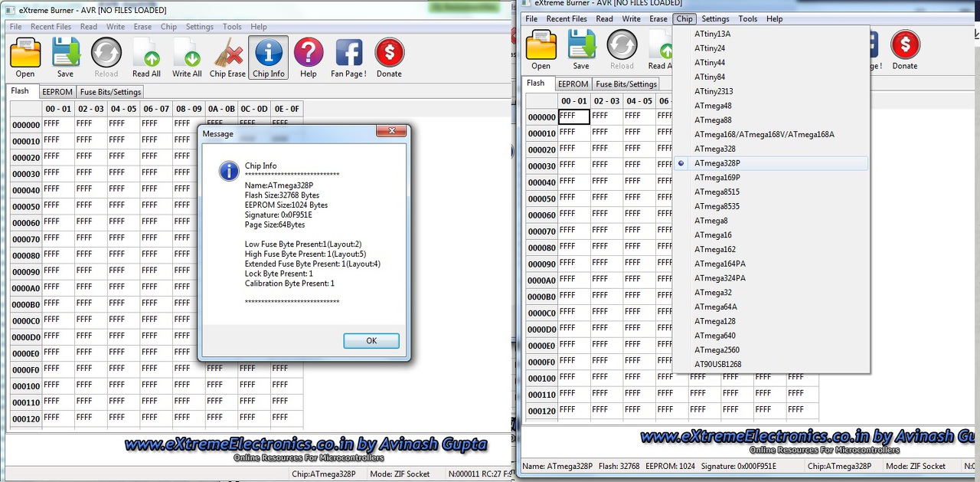Select ATmega8535 from Chip menu
980x482 pixels.
click(771, 206)
